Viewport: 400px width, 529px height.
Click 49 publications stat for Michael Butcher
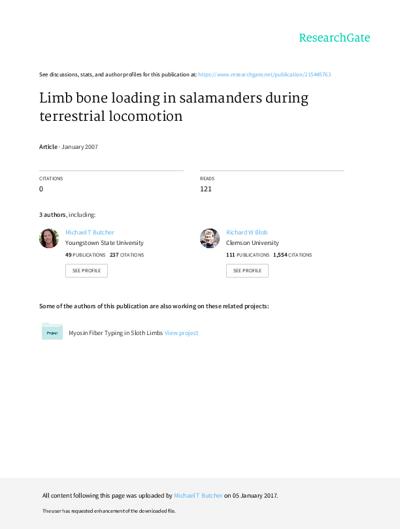85,255
